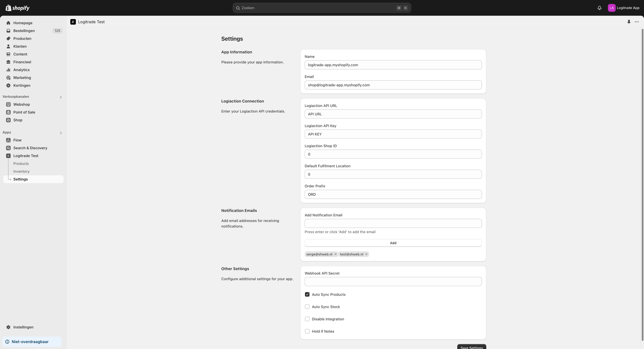Focus the Name input field
This screenshot has width=644, height=349.
[393, 65]
